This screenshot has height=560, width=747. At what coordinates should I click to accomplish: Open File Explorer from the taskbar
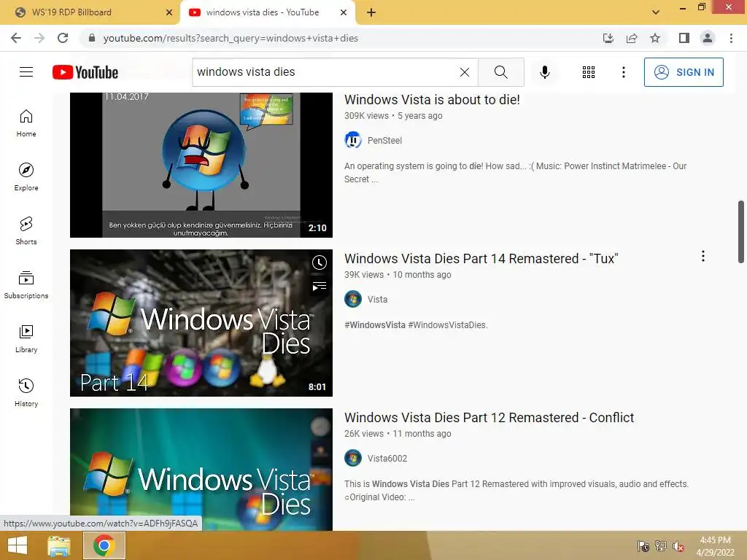click(59, 545)
